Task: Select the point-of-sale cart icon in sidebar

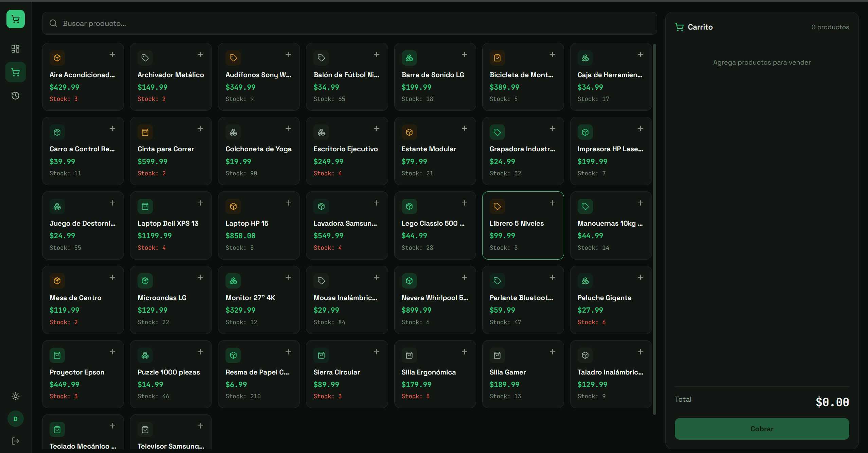Action: click(x=15, y=72)
